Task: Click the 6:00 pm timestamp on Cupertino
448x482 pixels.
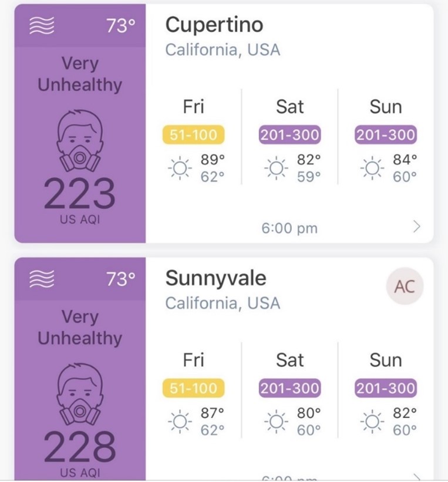Action: pyautogui.click(x=289, y=228)
